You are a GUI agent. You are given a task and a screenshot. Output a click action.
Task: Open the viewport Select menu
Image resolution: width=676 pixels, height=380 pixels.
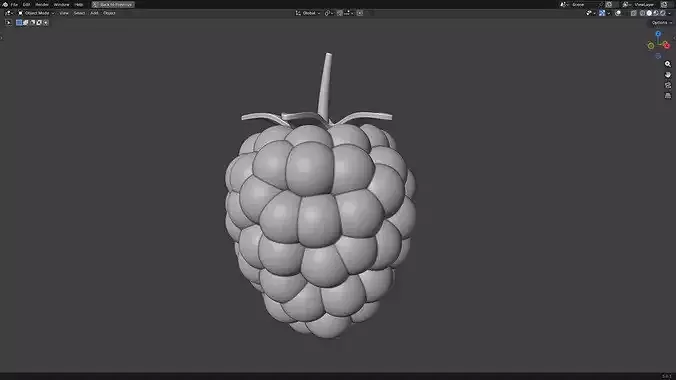coord(79,13)
